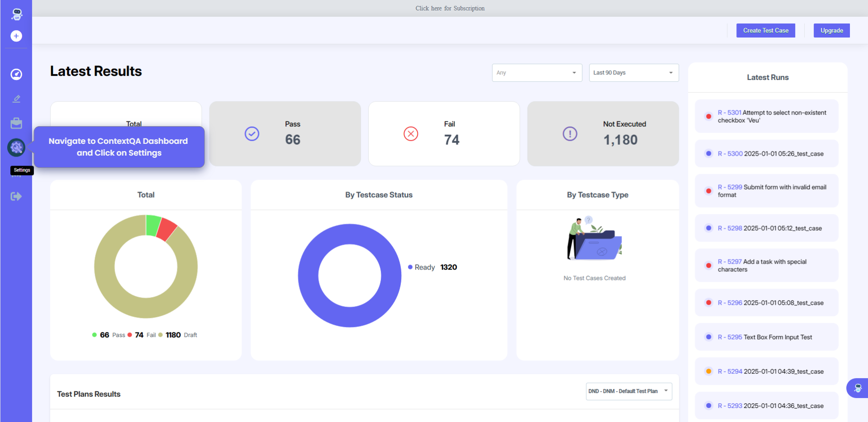This screenshot has height=422, width=868.
Task: Click the Fail red X icon
Action: (411, 134)
